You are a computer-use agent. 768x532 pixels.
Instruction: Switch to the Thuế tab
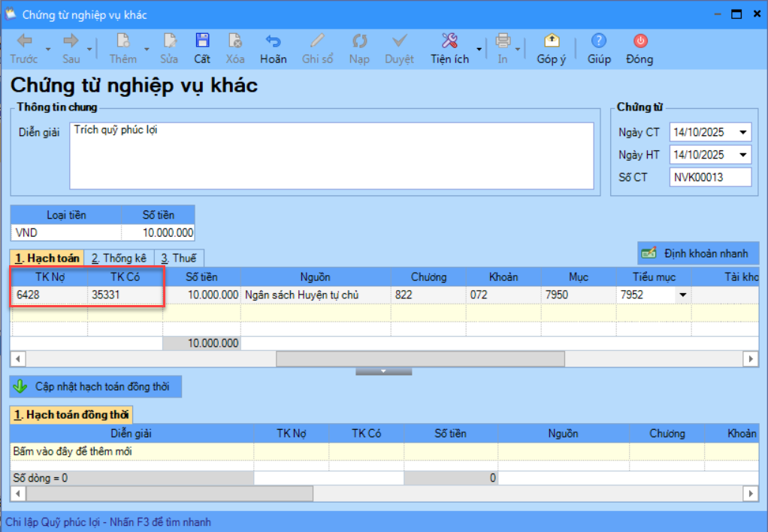click(179, 258)
